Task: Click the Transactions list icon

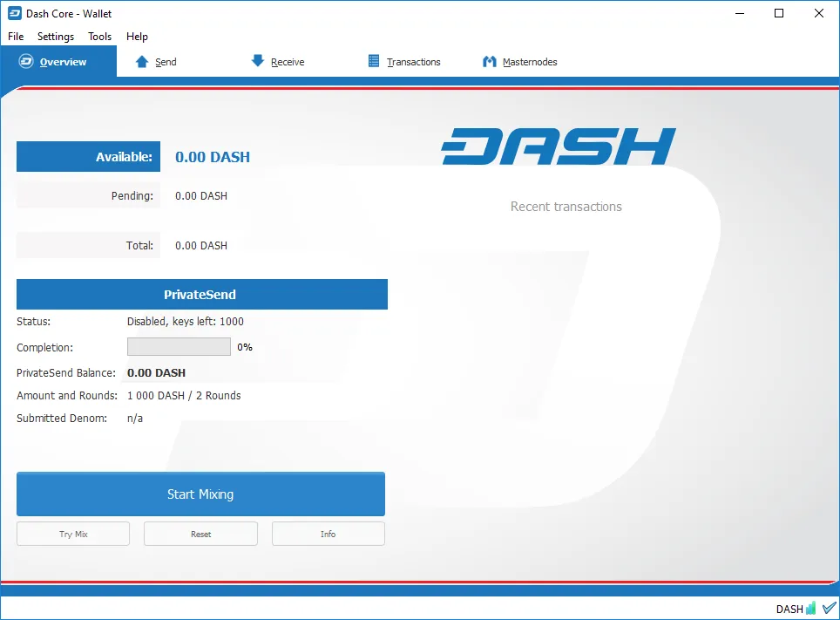Action: pyautogui.click(x=374, y=61)
